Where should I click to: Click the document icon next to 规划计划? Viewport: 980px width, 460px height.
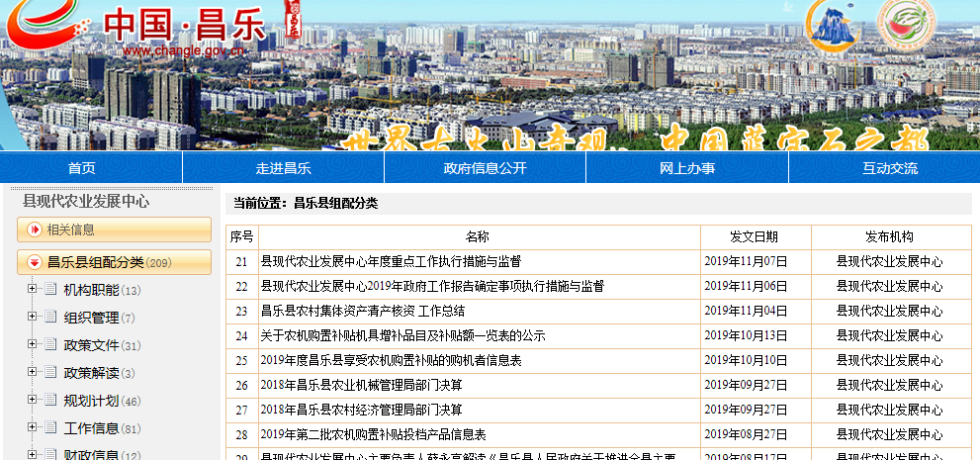click(x=49, y=401)
